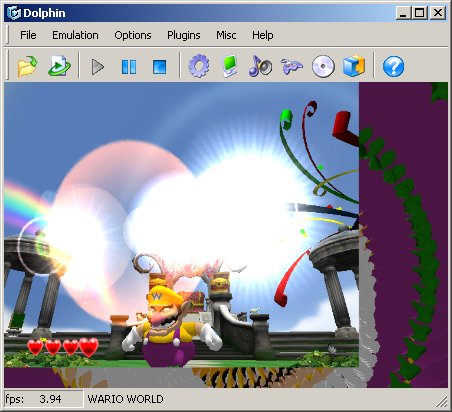This screenshot has height=412, width=452.
Task: Open the Plugins menu
Action: [184, 35]
